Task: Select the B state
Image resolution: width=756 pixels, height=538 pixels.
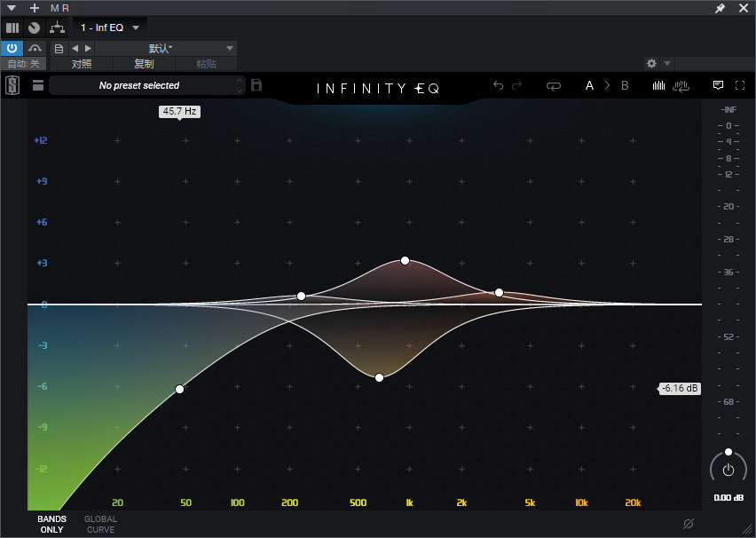Action: coord(625,85)
